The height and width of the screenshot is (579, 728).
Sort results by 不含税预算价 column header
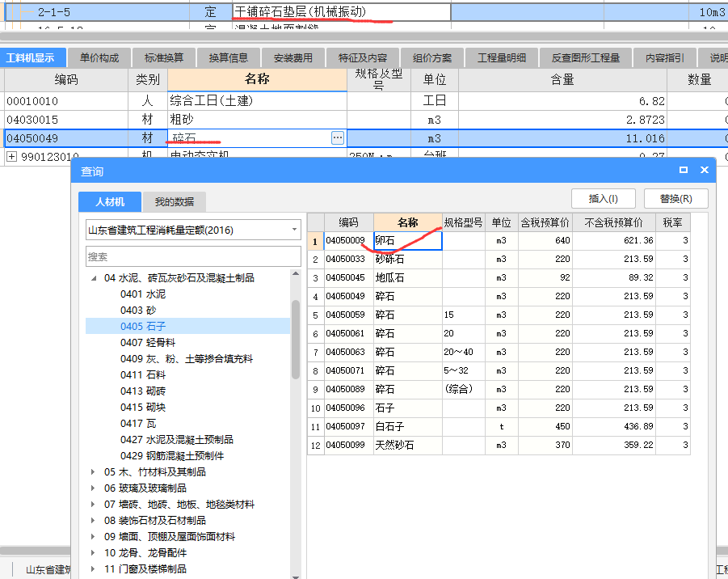pyautogui.click(x=614, y=222)
